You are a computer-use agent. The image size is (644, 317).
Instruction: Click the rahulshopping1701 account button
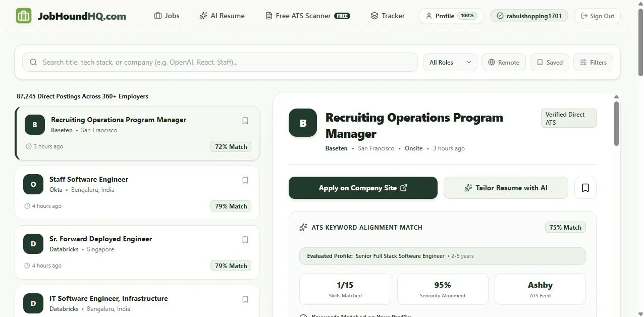pos(529,16)
